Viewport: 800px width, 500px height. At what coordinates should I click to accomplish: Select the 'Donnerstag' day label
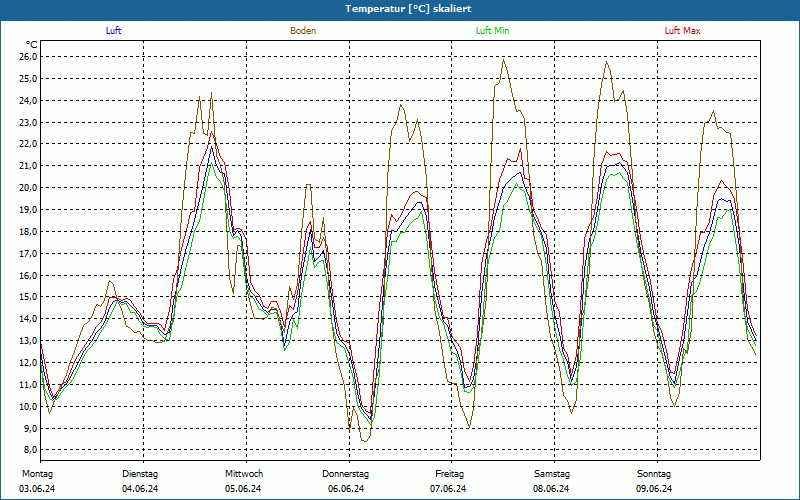tap(346, 474)
